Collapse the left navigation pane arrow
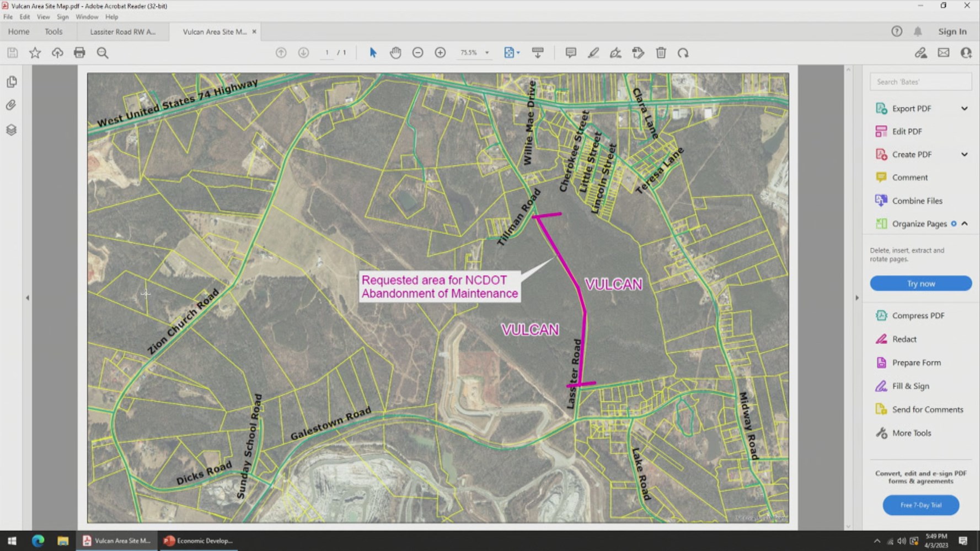This screenshot has height=551, width=980. (x=28, y=298)
